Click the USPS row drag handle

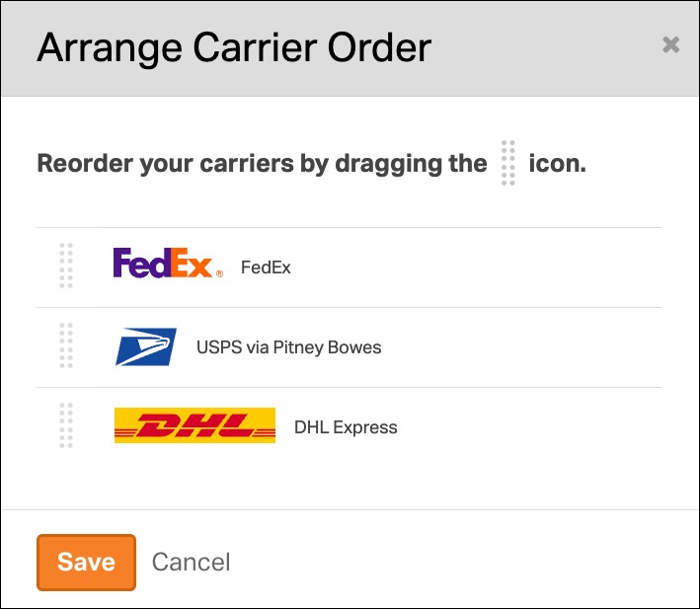click(x=66, y=346)
